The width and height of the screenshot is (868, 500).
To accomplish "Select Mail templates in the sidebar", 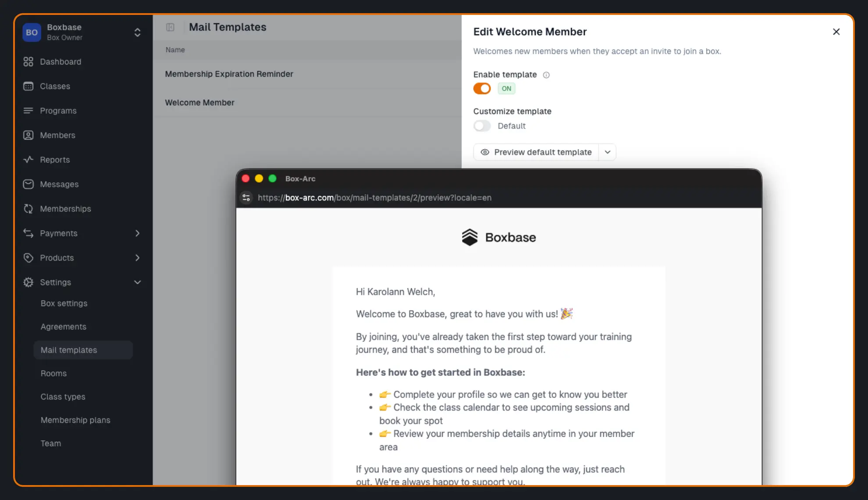I will point(69,350).
